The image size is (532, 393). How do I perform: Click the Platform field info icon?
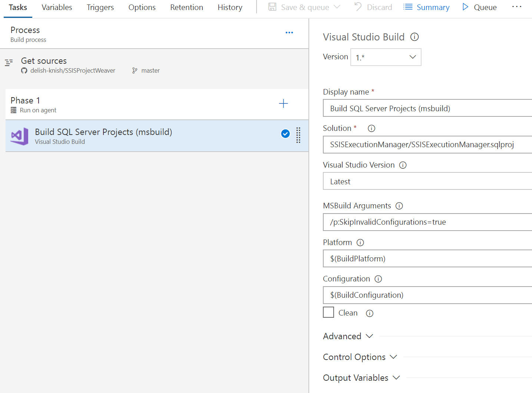(360, 242)
